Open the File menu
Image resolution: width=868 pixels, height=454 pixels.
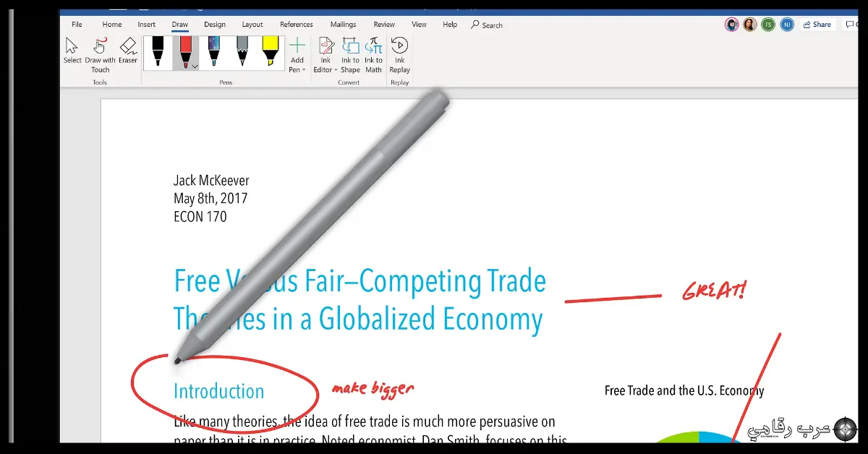(77, 25)
